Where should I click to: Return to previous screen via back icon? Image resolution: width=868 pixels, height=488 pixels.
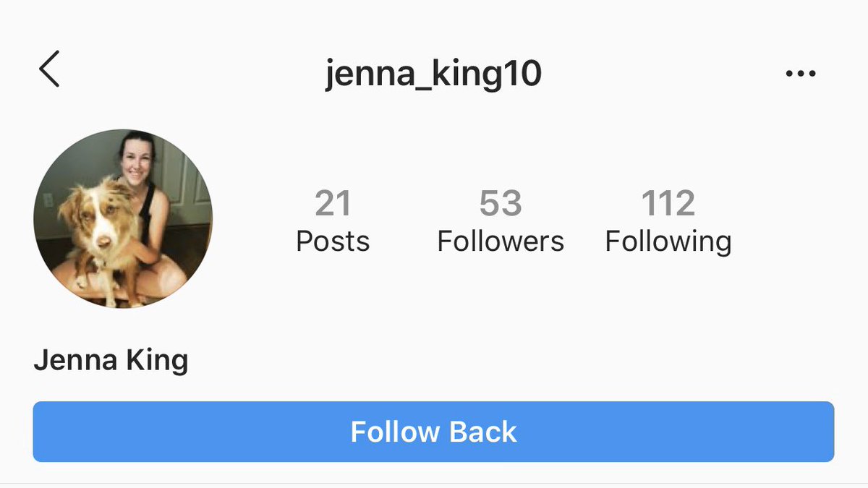[49, 70]
